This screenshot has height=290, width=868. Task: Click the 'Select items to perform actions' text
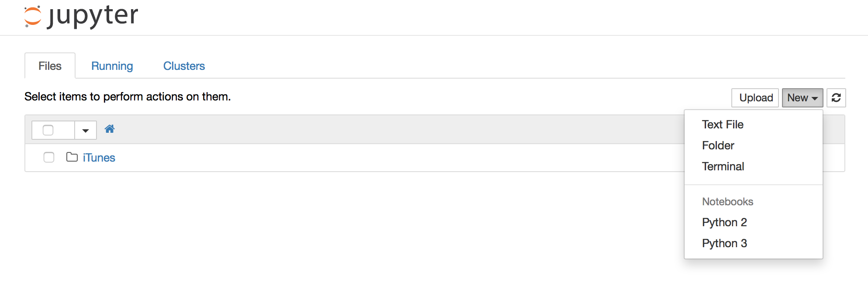(127, 97)
